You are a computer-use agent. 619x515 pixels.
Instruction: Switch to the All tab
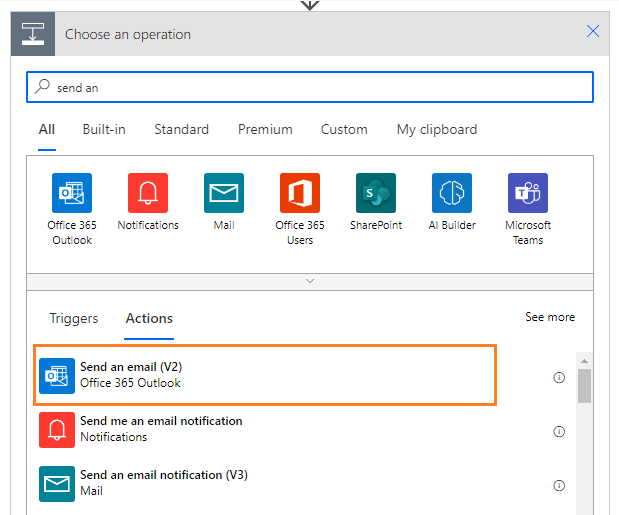pos(47,129)
